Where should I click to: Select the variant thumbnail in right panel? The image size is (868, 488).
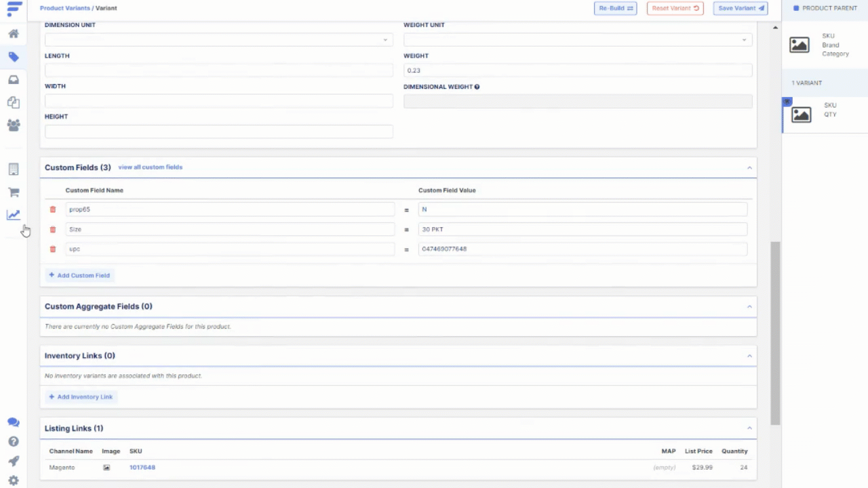click(x=801, y=115)
